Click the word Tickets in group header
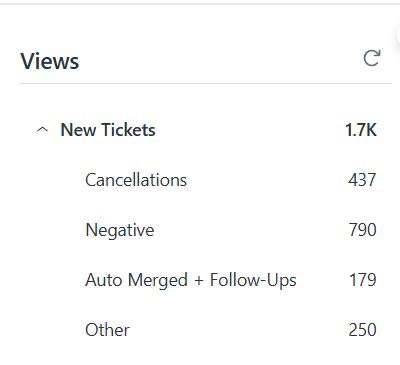The width and height of the screenshot is (400, 365). point(128,130)
